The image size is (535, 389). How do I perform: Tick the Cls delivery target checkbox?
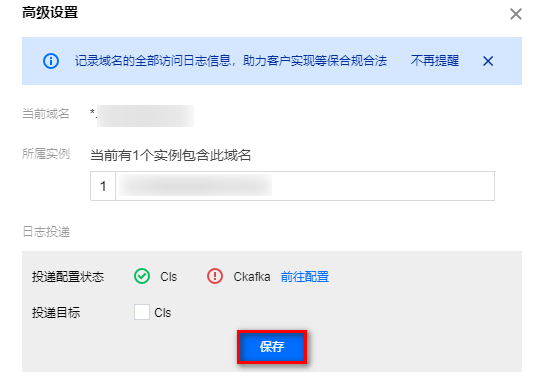pos(142,312)
